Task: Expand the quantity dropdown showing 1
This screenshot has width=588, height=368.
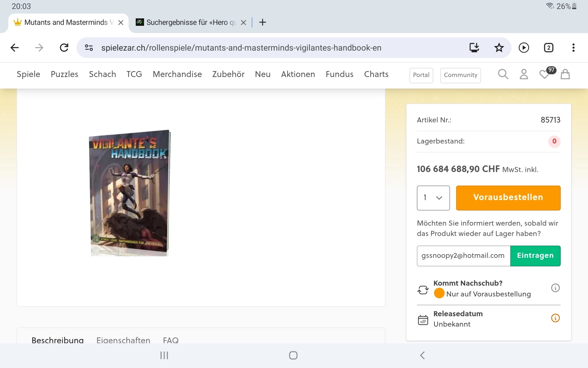Action: tap(433, 198)
